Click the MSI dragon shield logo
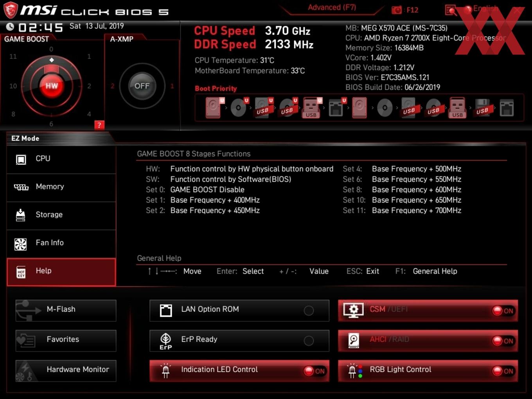532x399 pixels. tap(11, 10)
